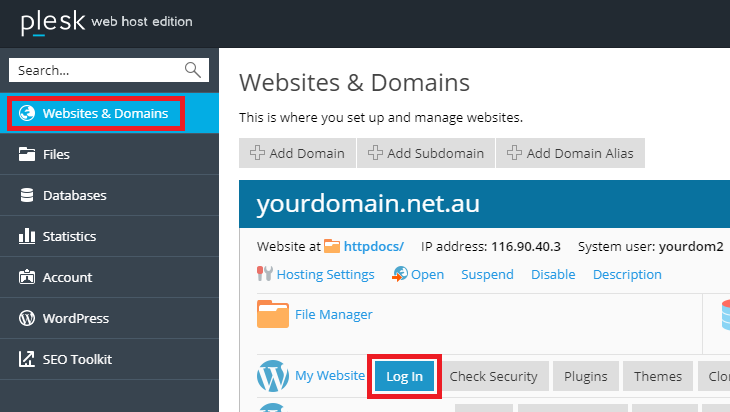This screenshot has height=412, width=730.
Task: Click the SEO Toolkit chart icon
Action: coord(27,359)
